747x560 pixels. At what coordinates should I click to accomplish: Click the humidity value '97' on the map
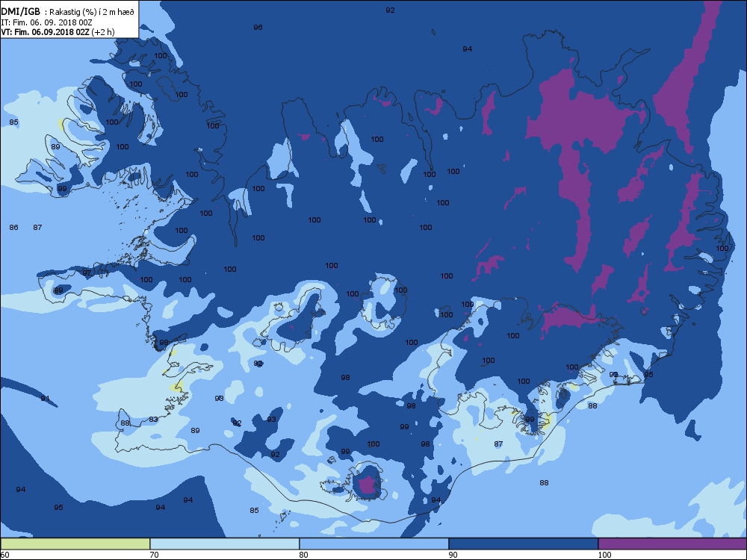click(x=87, y=273)
